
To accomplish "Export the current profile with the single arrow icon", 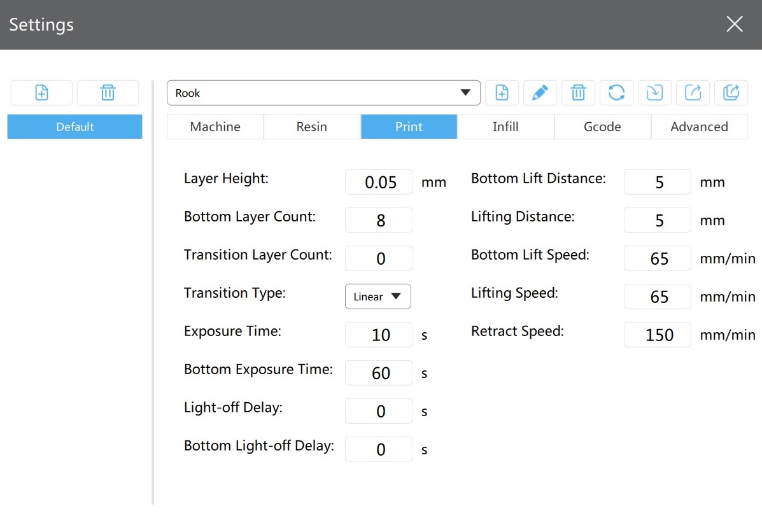I will click(x=693, y=92).
